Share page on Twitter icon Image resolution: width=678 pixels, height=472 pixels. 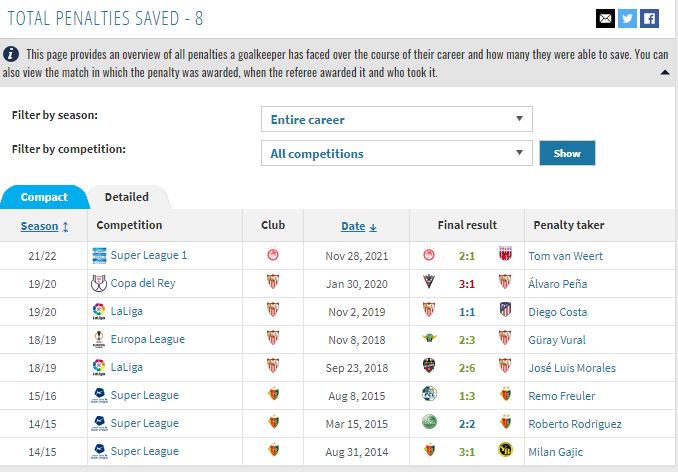pos(627,19)
